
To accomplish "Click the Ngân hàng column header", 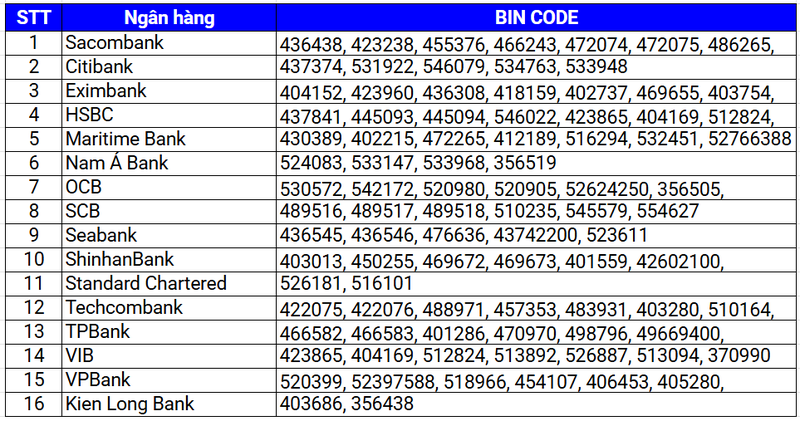I will tap(169, 17).
